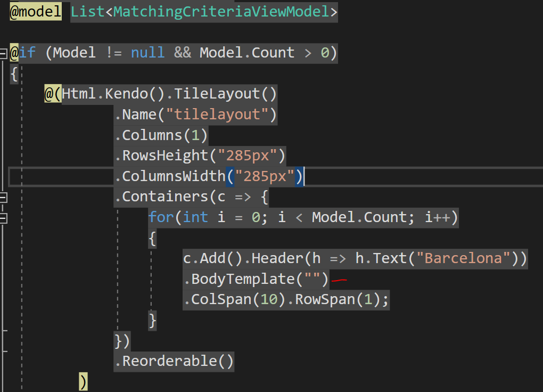Click the int keyword in the for loop
This screenshot has width=543, height=392.
195,217
